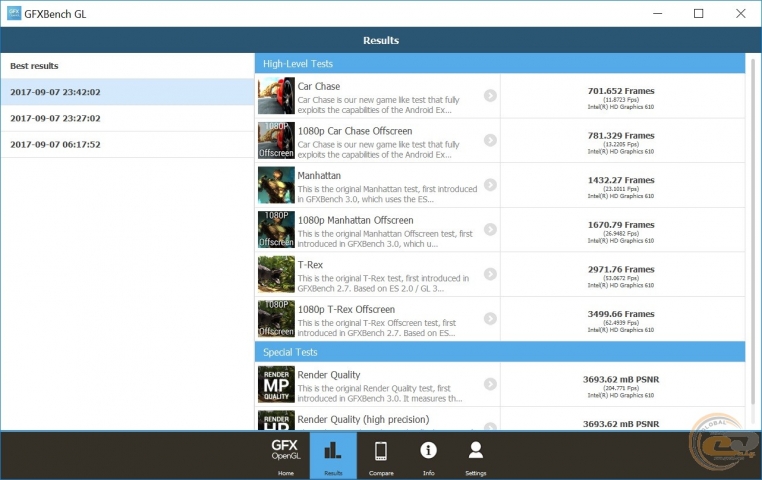Click the Car Chase test thumbnail
The image size is (762, 480).
coord(276,96)
